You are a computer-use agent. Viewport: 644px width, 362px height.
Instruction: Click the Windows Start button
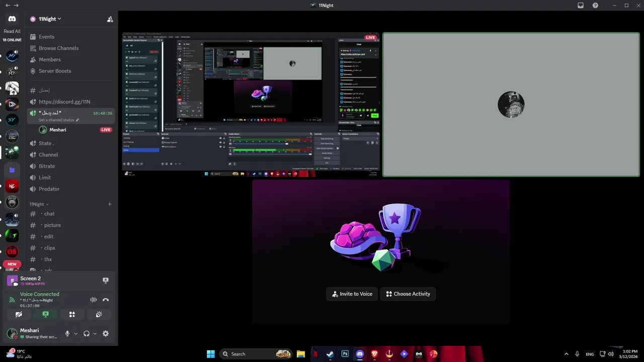(x=211, y=354)
